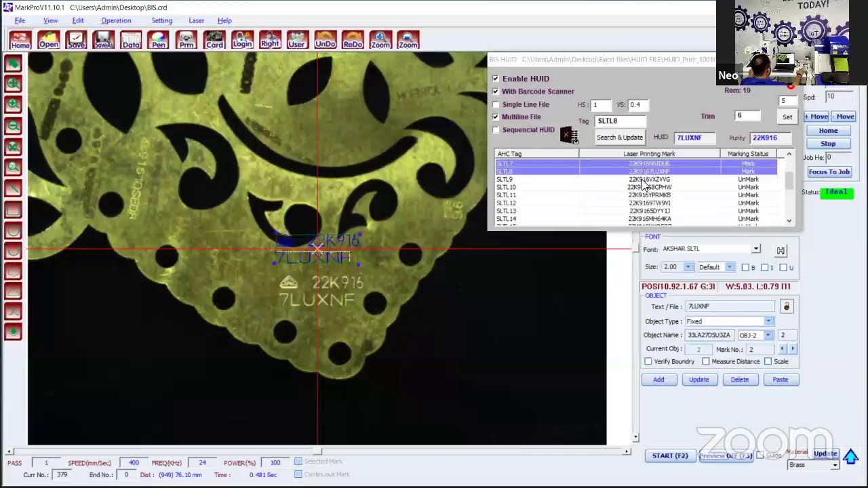The width and height of the screenshot is (868, 488).
Task: Enable the Measure Distance checkbox
Action: (706, 361)
